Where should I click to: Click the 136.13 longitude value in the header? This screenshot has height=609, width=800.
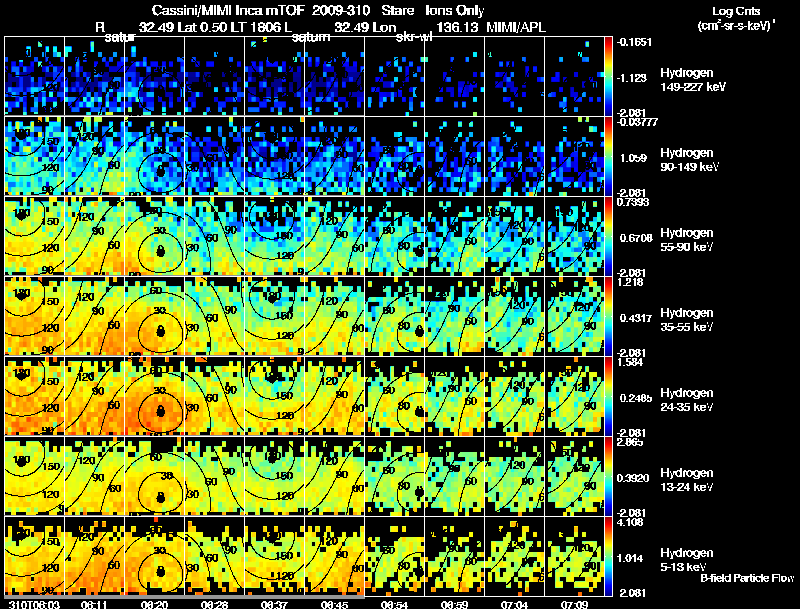pyautogui.click(x=458, y=27)
